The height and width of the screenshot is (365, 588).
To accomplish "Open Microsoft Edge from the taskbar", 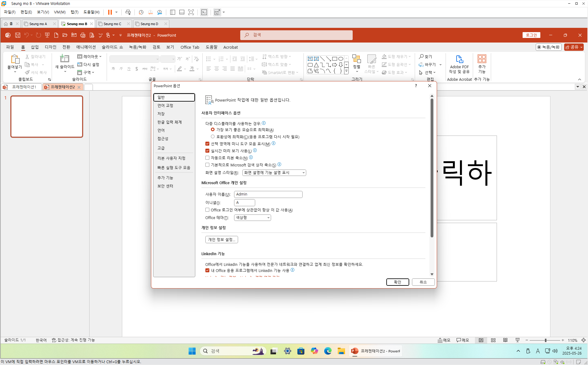I will (x=328, y=351).
